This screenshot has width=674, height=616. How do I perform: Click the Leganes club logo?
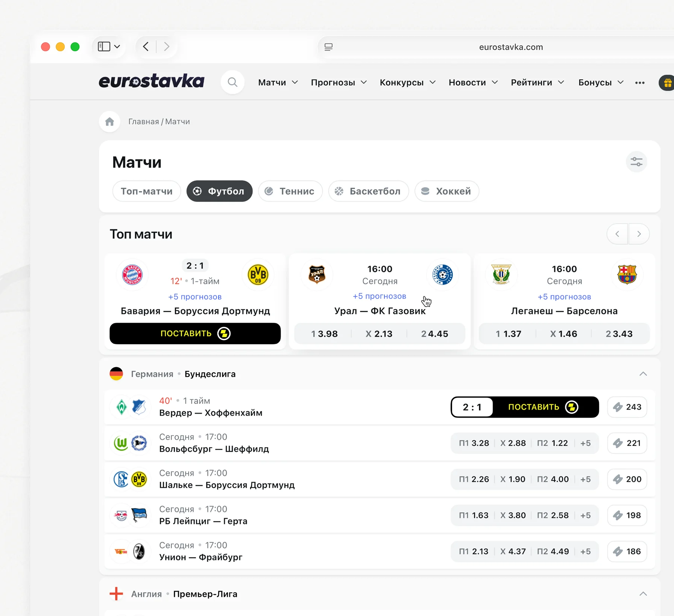501,275
